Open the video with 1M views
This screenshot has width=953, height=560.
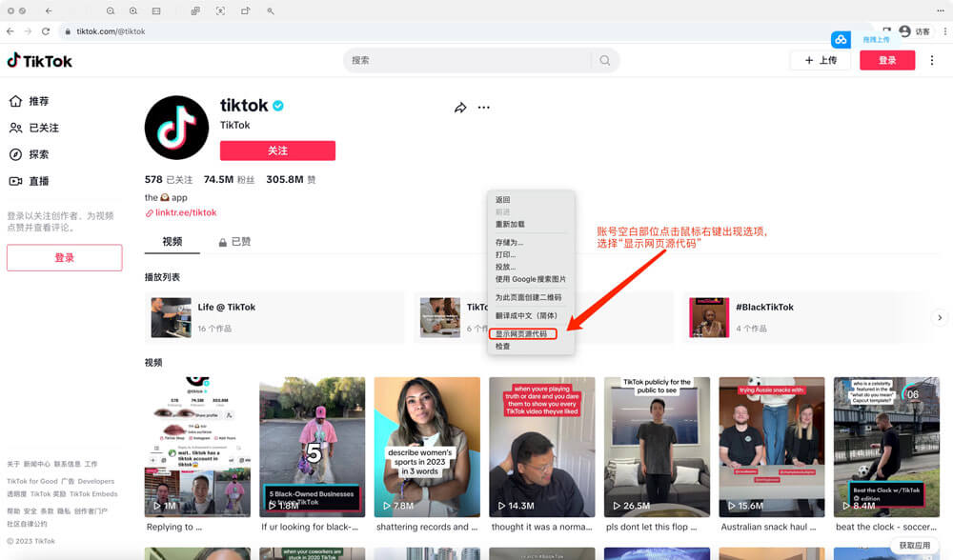[197, 447]
